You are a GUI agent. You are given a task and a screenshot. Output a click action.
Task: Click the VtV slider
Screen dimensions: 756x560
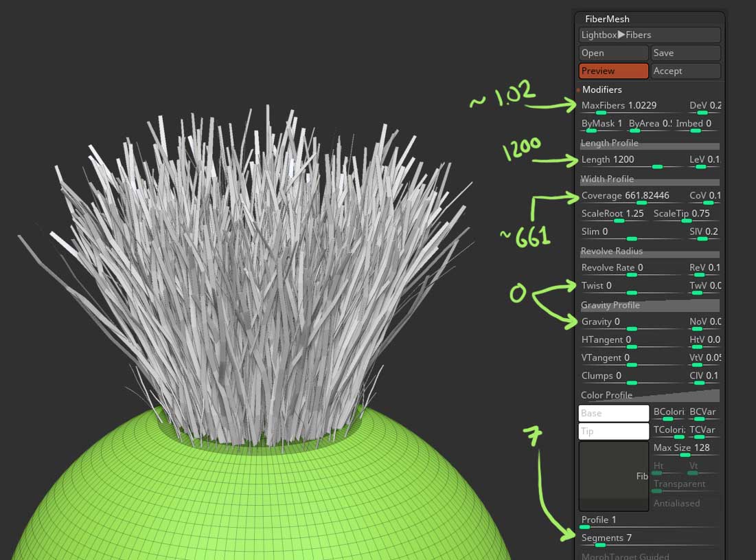(705, 359)
